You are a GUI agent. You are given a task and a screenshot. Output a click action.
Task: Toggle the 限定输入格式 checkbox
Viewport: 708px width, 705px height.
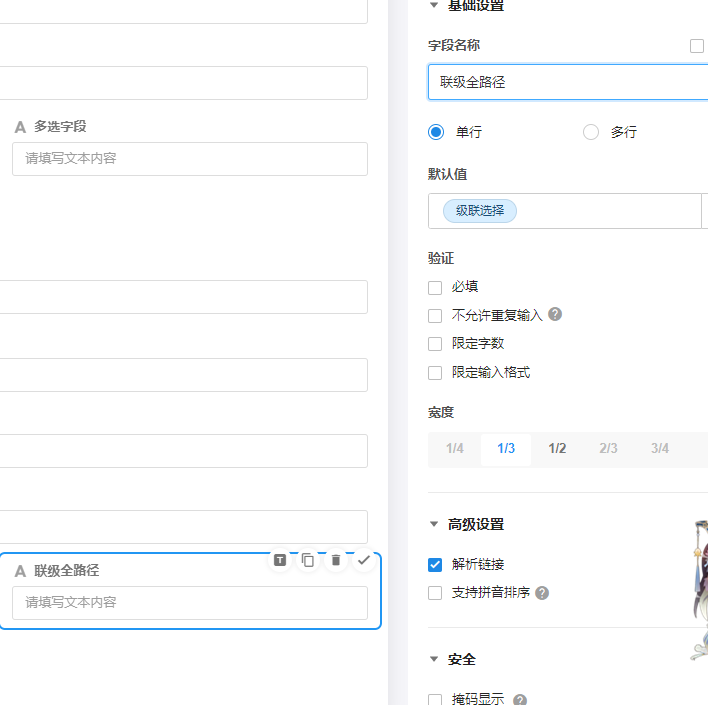pyautogui.click(x=435, y=373)
